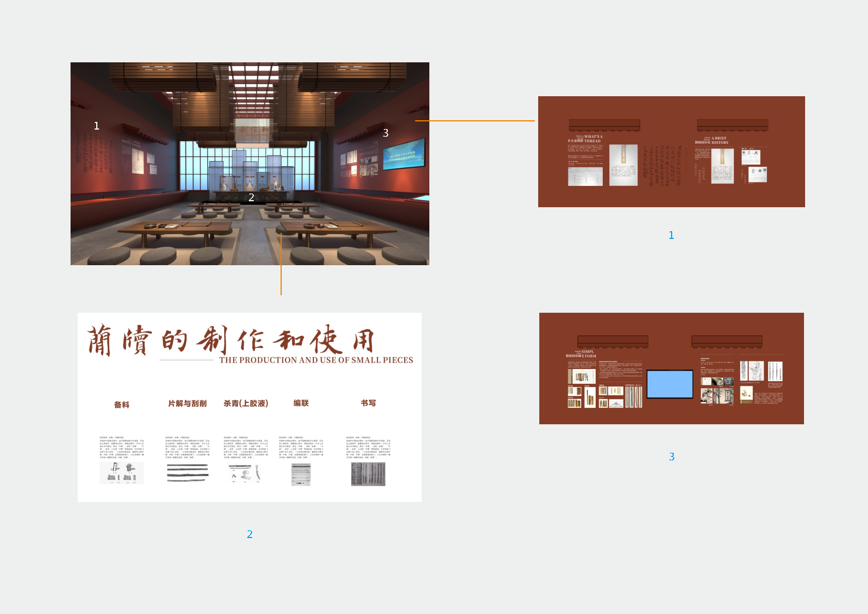This screenshot has width=868, height=614.
Task: Click the blue caption number 2
Action: [250, 534]
